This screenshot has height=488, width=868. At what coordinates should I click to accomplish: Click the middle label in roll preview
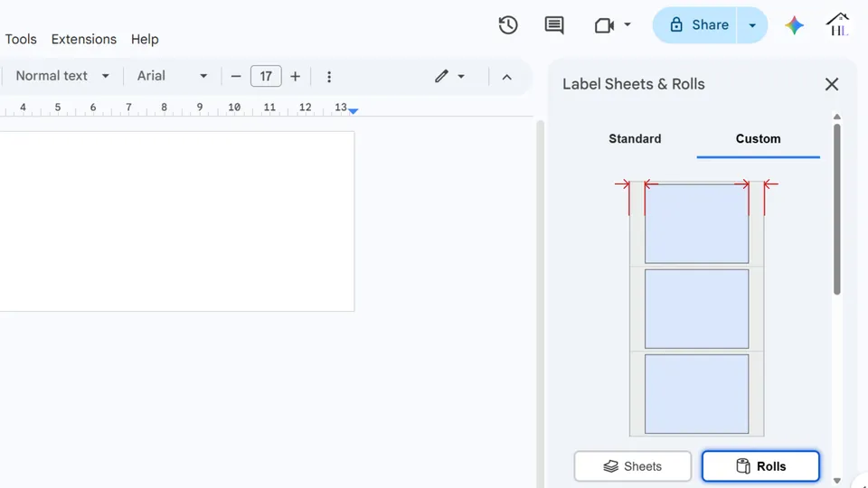point(696,309)
